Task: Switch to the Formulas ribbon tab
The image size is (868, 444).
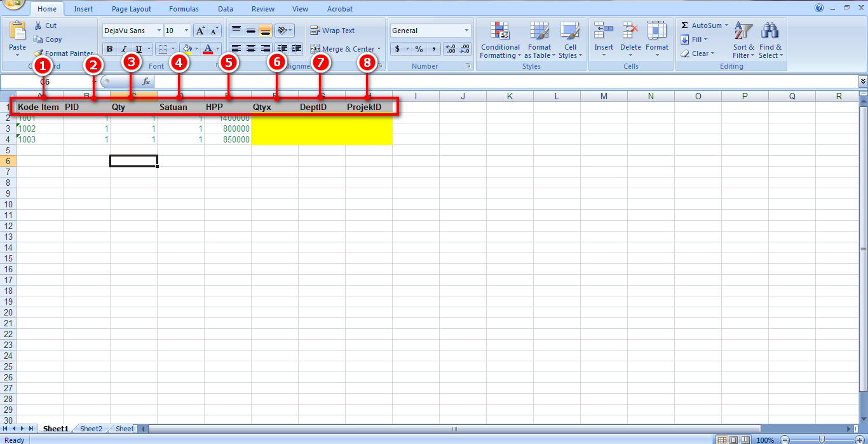Action: [184, 8]
